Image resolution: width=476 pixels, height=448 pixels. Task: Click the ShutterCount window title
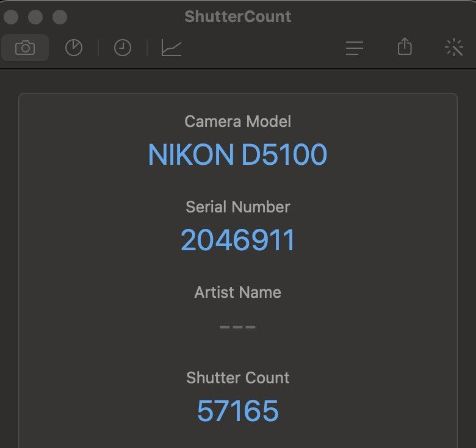pos(238,16)
